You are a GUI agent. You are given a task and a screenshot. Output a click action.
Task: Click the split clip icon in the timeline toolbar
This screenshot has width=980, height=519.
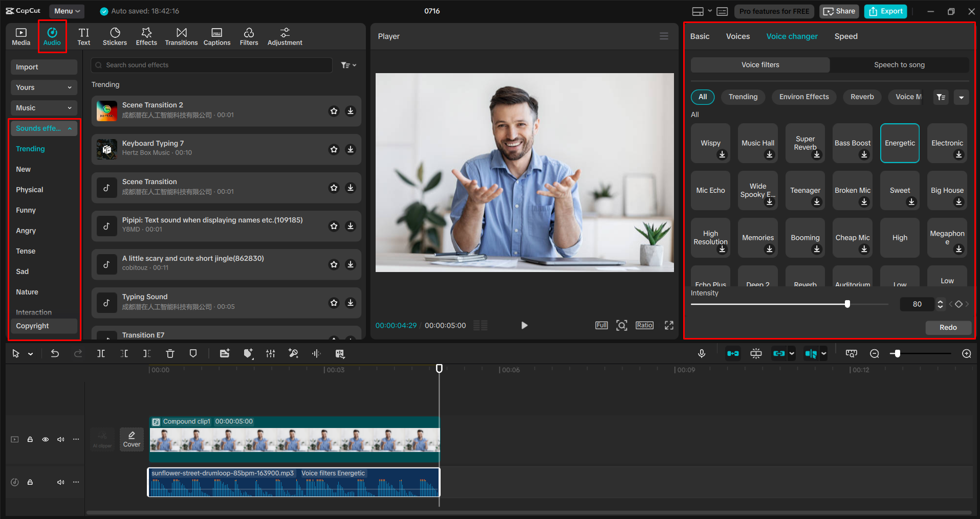coord(101,353)
